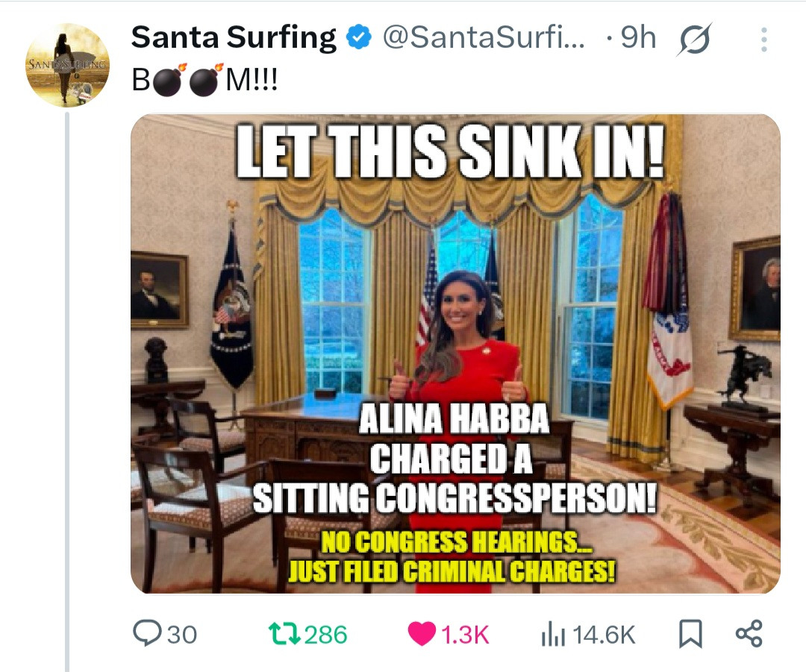This screenshot has height=672, width=806.
Task: Open the Santa Surfing profile avatar
Action: coord(68,65)
